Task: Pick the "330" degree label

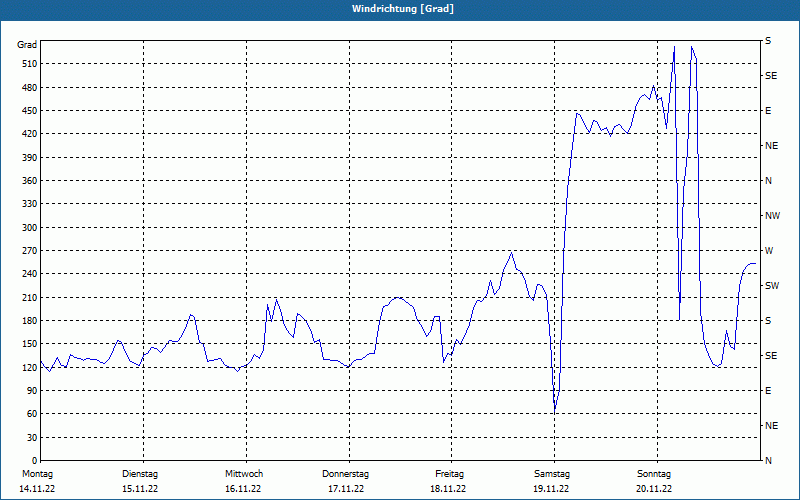Action: (x=29, y=204)
